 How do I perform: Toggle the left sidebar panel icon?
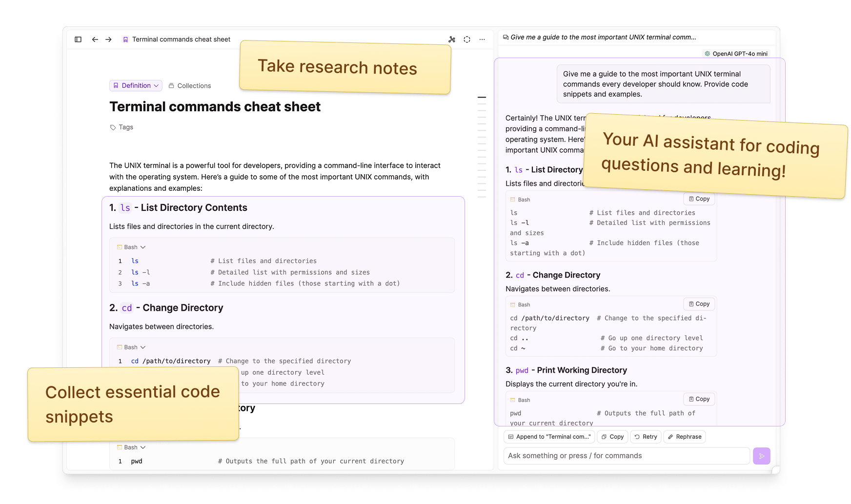tap(78, 40)
